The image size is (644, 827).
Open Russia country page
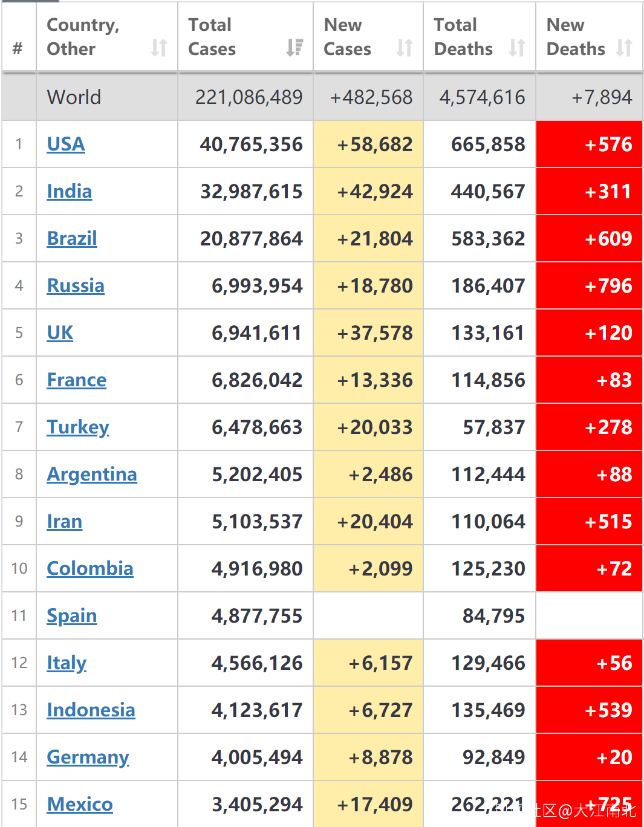tap(76, 286)
